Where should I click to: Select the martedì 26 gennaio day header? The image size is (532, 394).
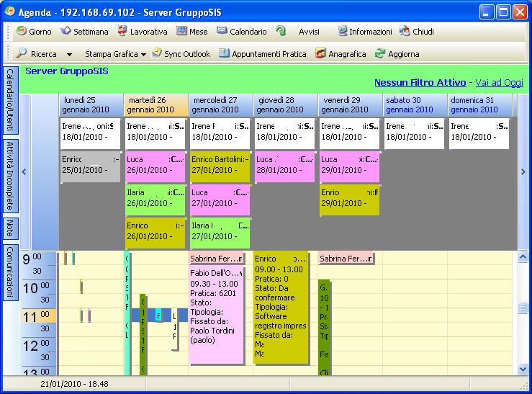[155, 105]
